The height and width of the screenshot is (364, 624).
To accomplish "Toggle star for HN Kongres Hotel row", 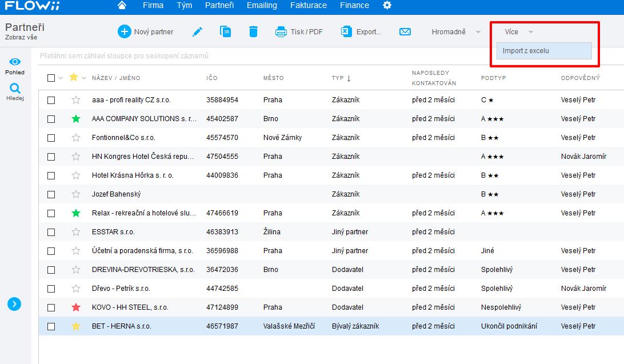I will [76, 157].
